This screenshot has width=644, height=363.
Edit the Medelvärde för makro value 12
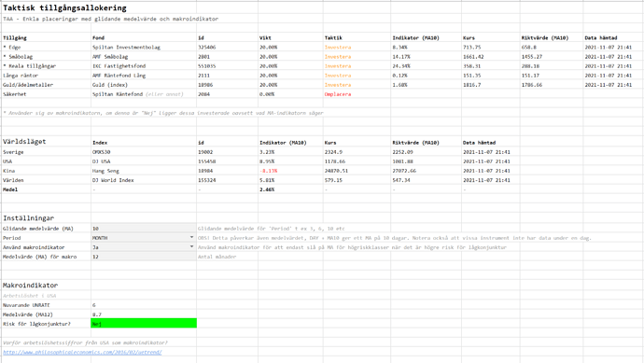pos(144,257)
